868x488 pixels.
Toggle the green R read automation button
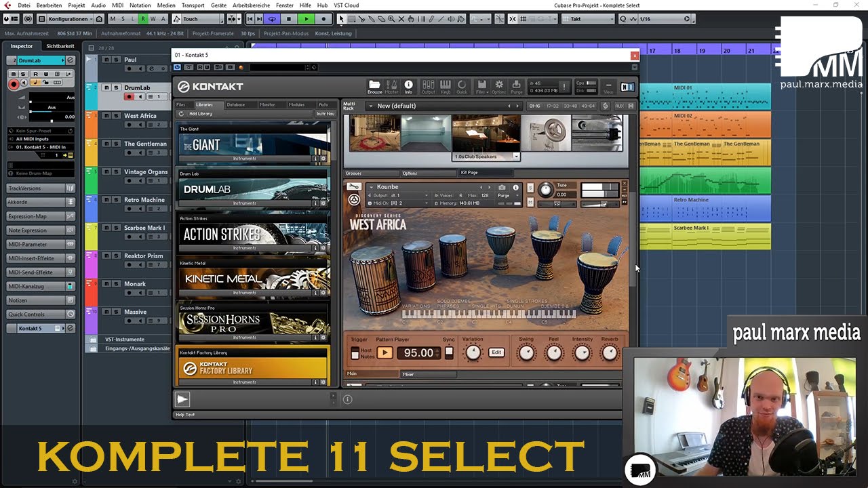coord(142,19)
